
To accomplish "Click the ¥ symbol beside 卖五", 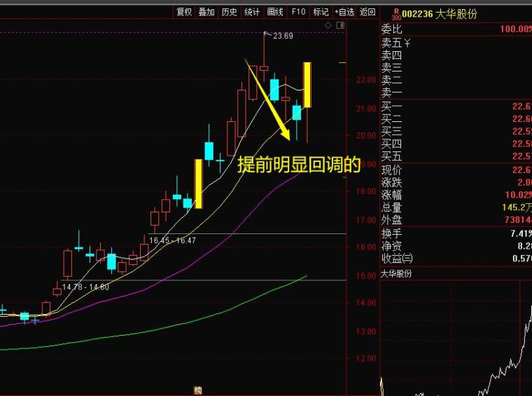I will [407, 43].
